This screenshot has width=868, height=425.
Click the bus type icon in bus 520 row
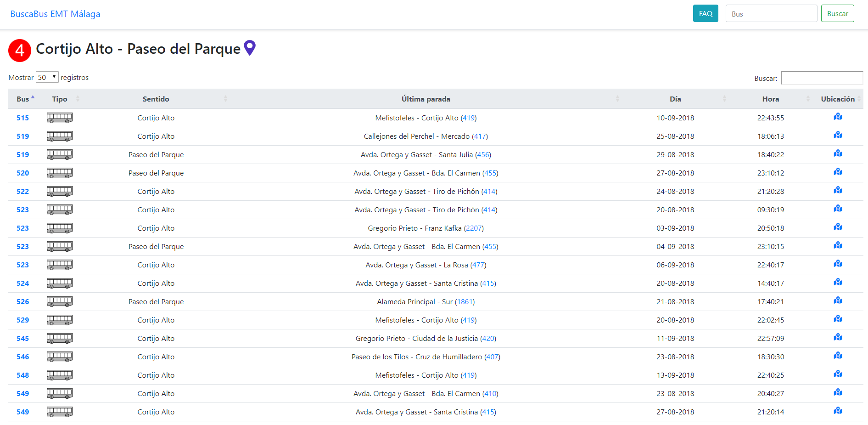click(x=60, y=173)
